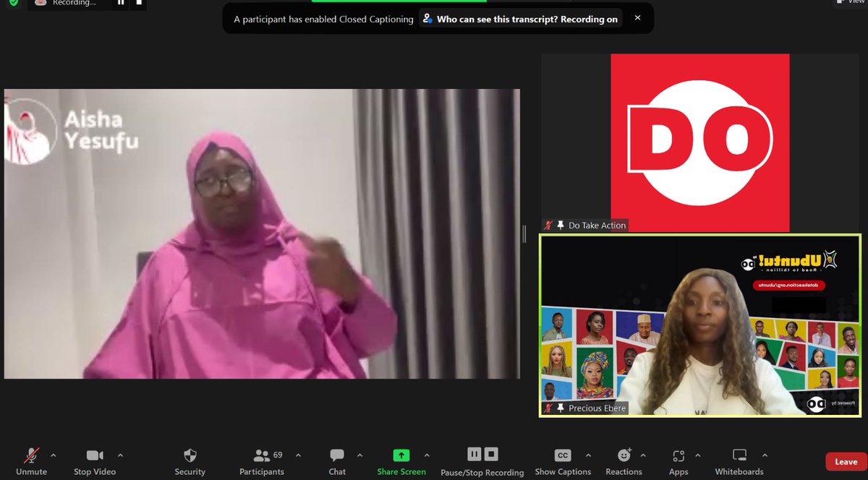Click the participant count "69"
This screenshot has height=480, width=868.
[278, 455]
